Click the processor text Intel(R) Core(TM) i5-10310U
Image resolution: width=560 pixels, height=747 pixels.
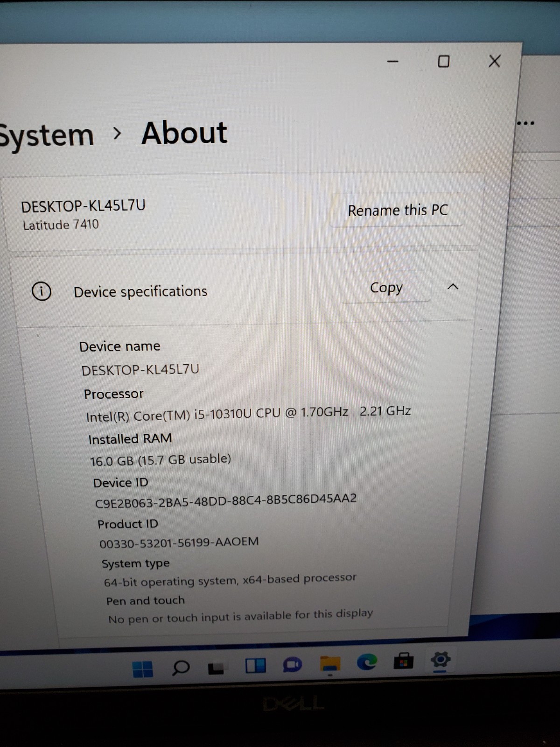click(169, 415)
